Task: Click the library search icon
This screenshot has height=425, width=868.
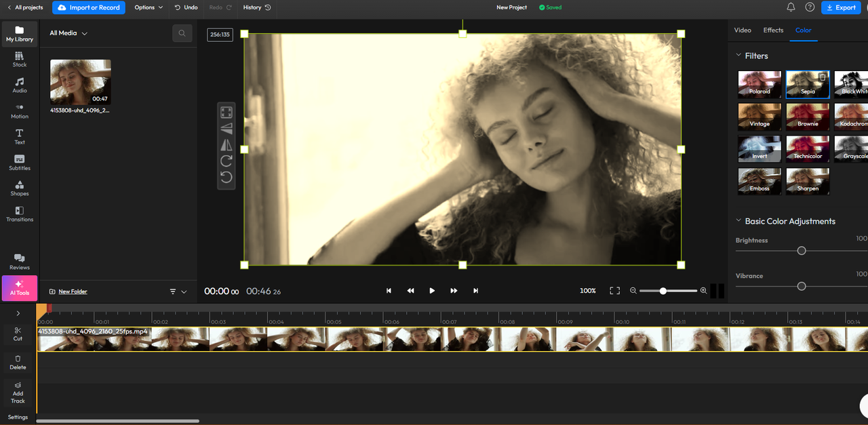Action: (182, 33)
